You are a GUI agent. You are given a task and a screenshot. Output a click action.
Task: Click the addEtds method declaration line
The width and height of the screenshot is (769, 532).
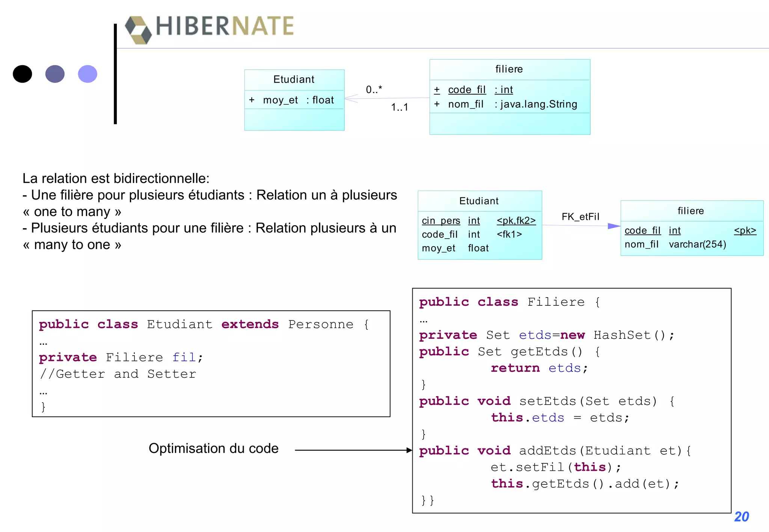(555, 451)
